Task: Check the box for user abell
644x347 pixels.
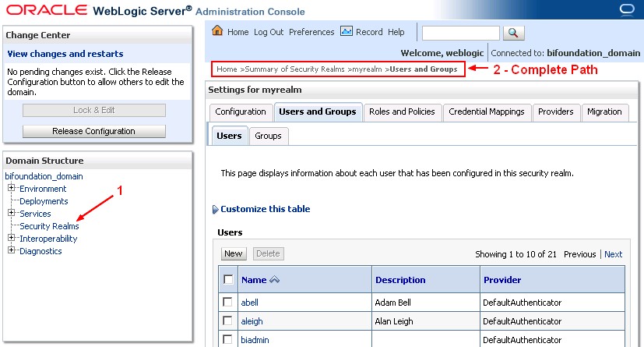Action: click(228, 300)
